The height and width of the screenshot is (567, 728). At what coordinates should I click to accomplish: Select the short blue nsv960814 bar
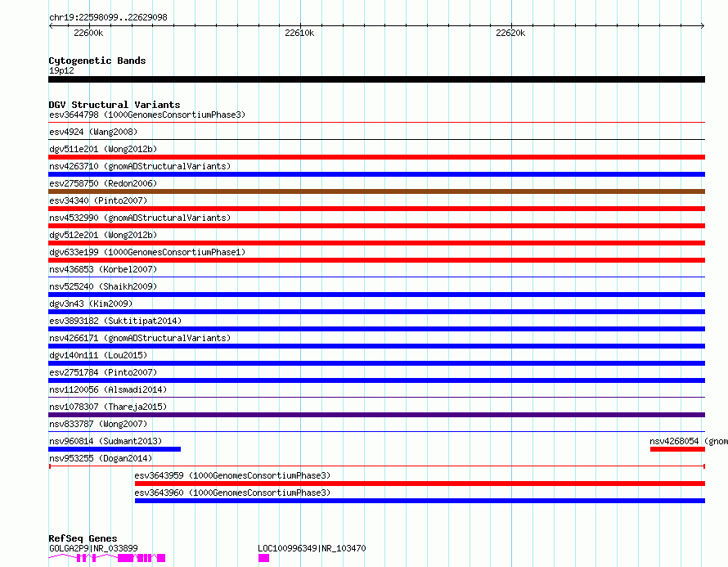(x=115, y=449)
